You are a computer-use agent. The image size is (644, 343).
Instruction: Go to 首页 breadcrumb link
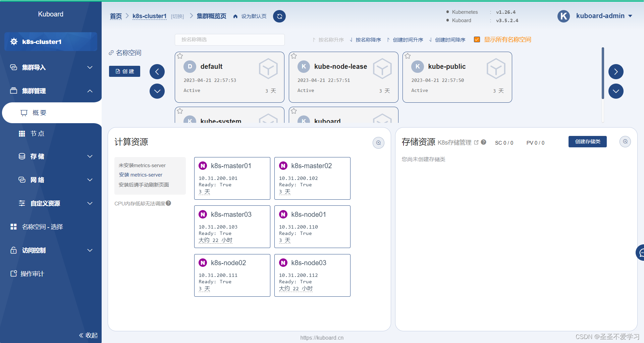[116, 16]
